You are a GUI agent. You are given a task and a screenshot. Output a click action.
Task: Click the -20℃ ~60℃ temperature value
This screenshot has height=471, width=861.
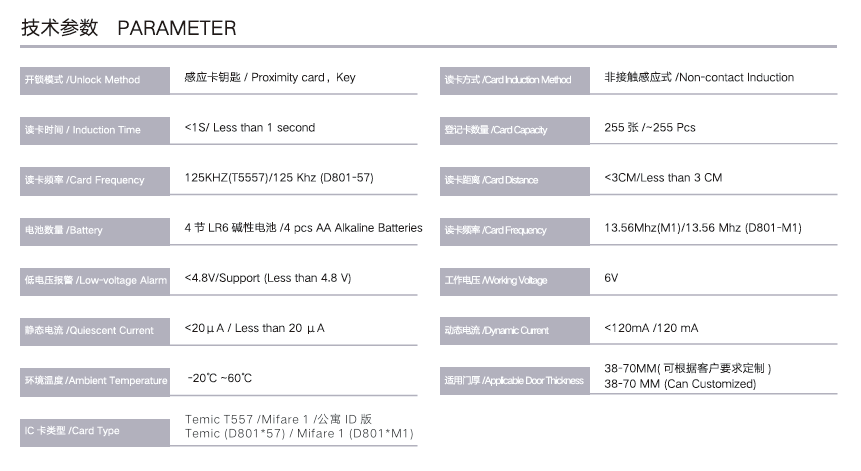[219, 378]
